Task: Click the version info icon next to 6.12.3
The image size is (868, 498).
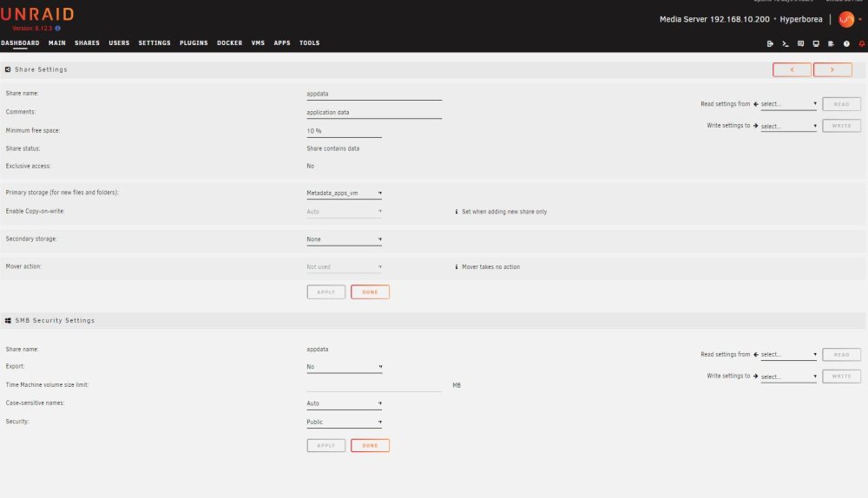Action: (x=57, y=29)
